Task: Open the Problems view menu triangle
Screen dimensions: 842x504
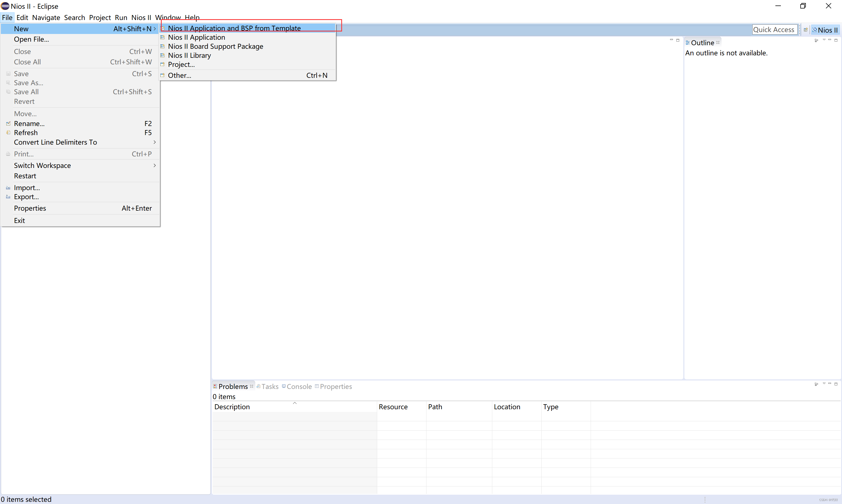Action: [x=824, y=384]
